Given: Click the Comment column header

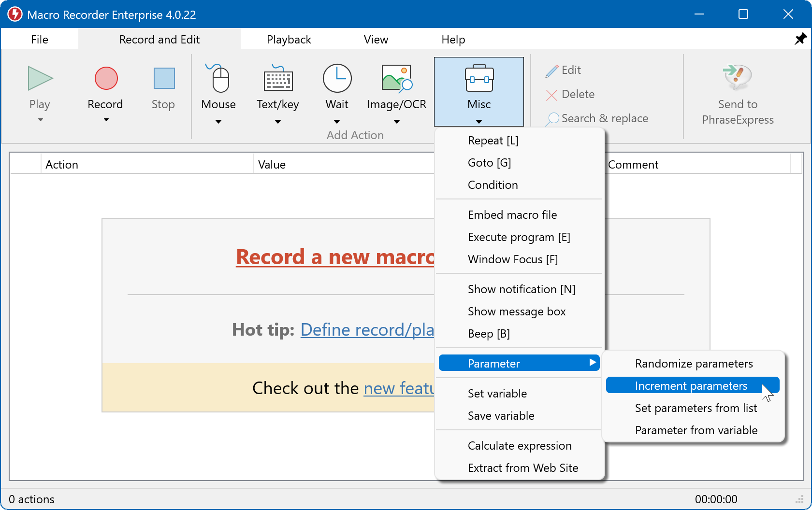Looking at the screenshot, I should (x=633, y=165).
